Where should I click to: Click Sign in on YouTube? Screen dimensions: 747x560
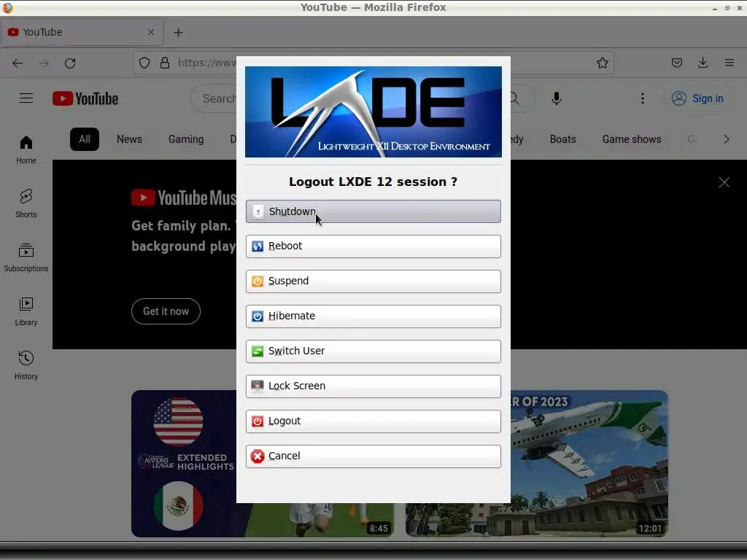[x=697, y=98]
